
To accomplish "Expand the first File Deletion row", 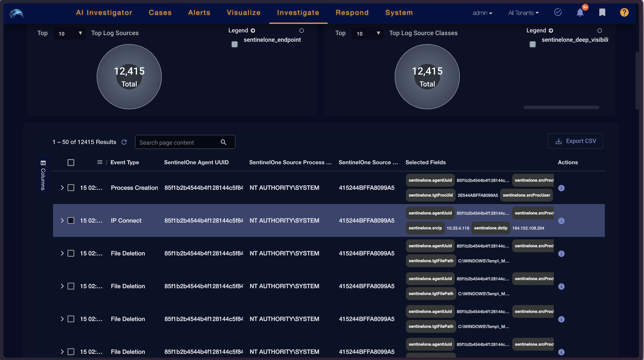I will click(x=62, y=253).
